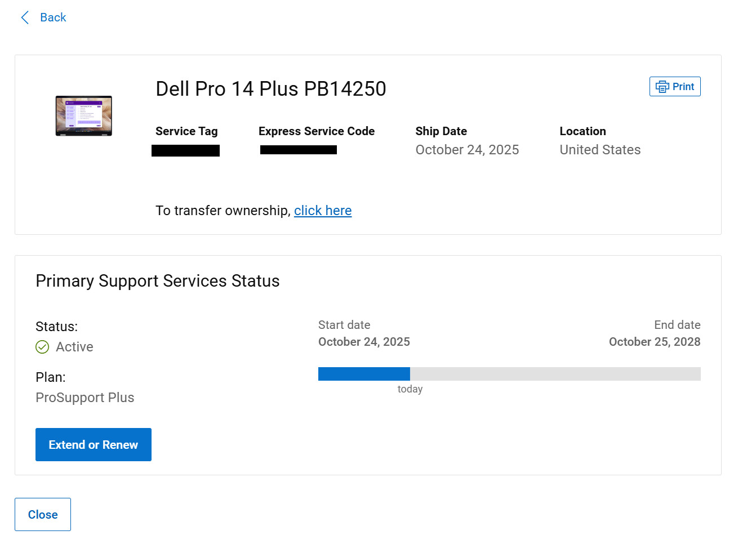The height and width of the screenshot is (544, 756).
Task: Click the 'Primary Support Services Status' heading
Action: point(158,281)
